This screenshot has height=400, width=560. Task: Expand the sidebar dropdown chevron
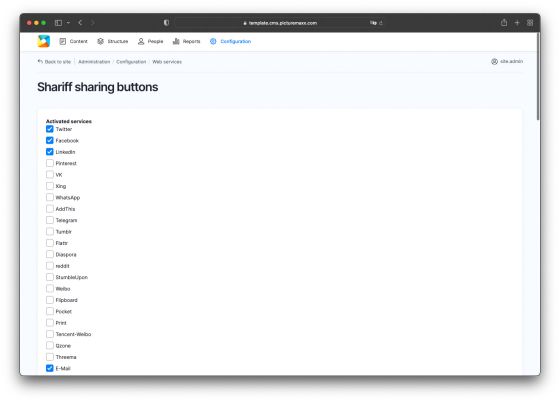68,23
